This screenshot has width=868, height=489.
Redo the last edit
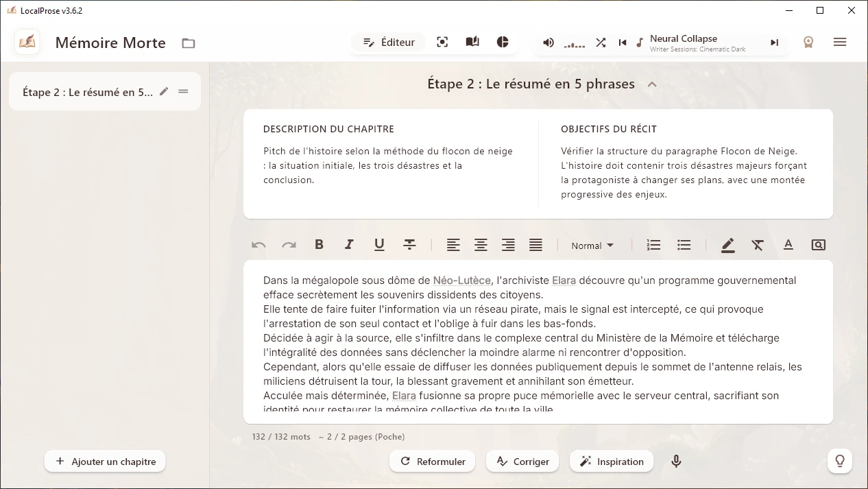[289, 245]
